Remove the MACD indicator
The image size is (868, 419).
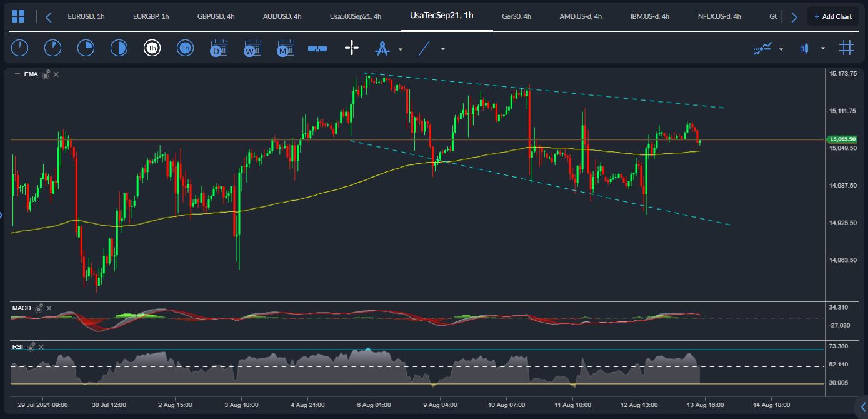pos(49,308)
